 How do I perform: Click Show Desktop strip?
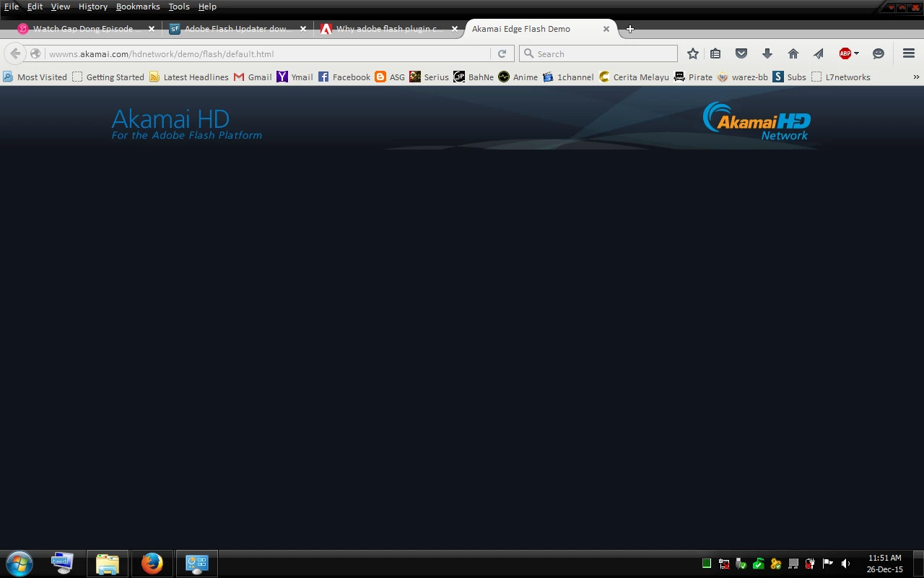tap(918, 564)
